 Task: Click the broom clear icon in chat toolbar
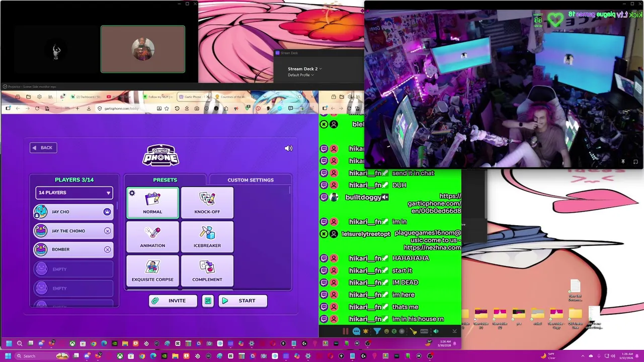pyautogui.click(x=414, y=331)
